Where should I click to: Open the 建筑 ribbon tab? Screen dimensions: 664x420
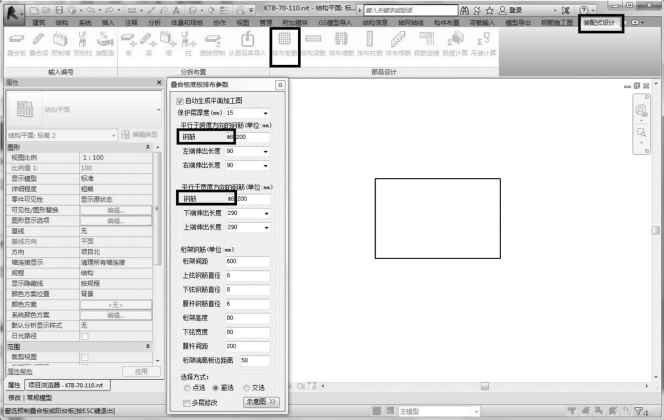point(39,23)
